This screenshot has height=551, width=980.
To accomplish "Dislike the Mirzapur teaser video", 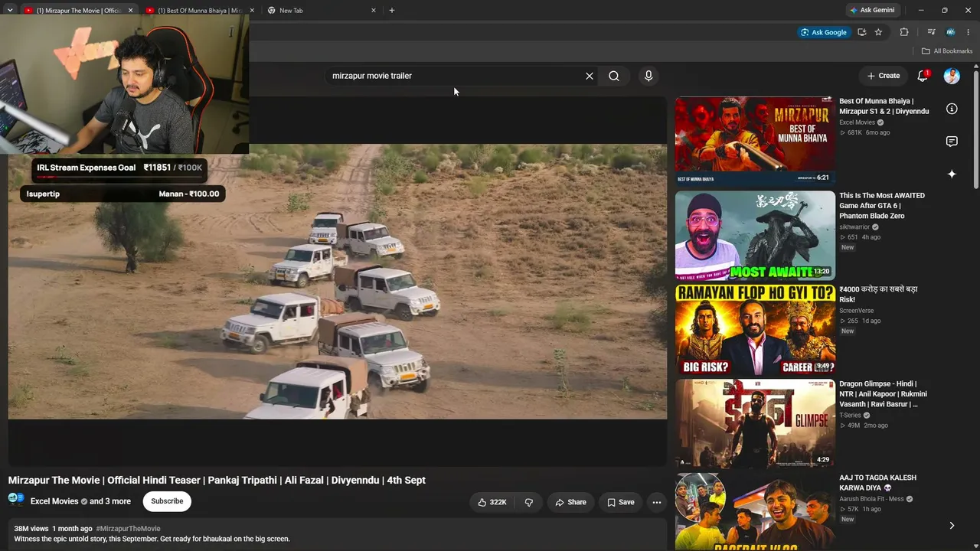I will point(528,502).
